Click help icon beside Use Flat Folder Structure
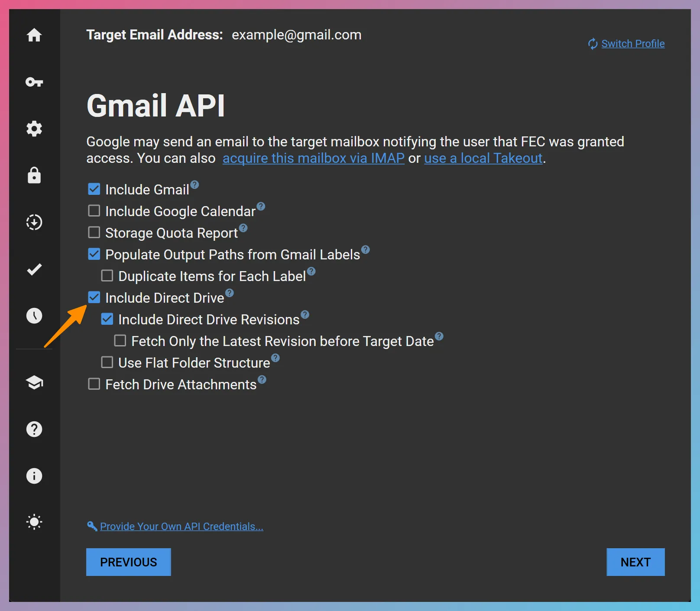The width and height of the screenshot is (700, 611). pos(275,358)
